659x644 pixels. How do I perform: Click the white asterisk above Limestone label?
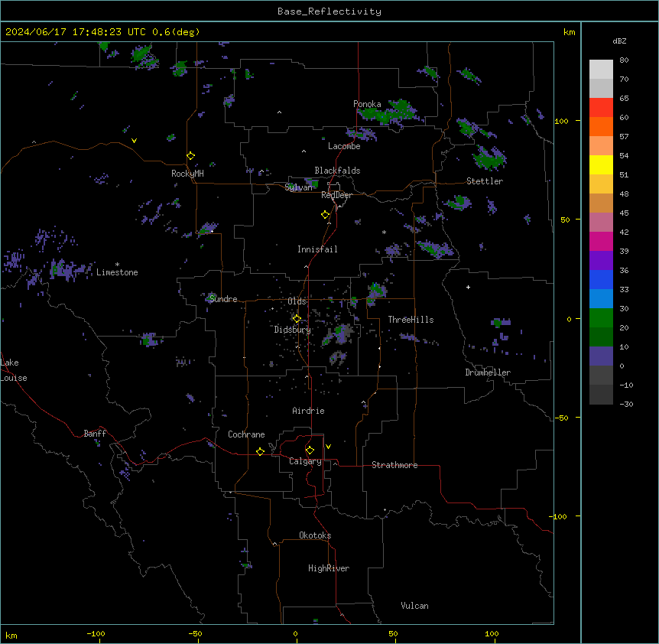pos(117,264)
